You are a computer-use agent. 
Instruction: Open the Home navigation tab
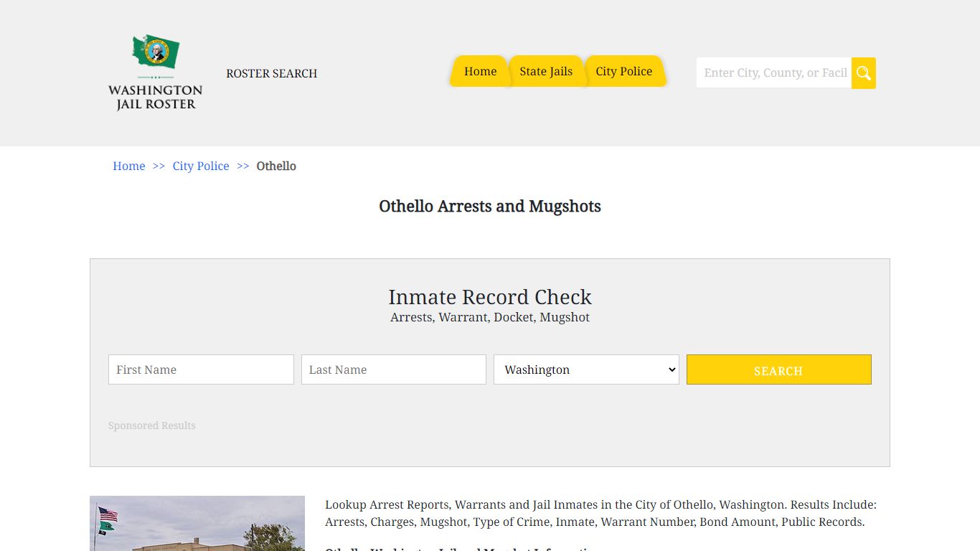point(480,71)
